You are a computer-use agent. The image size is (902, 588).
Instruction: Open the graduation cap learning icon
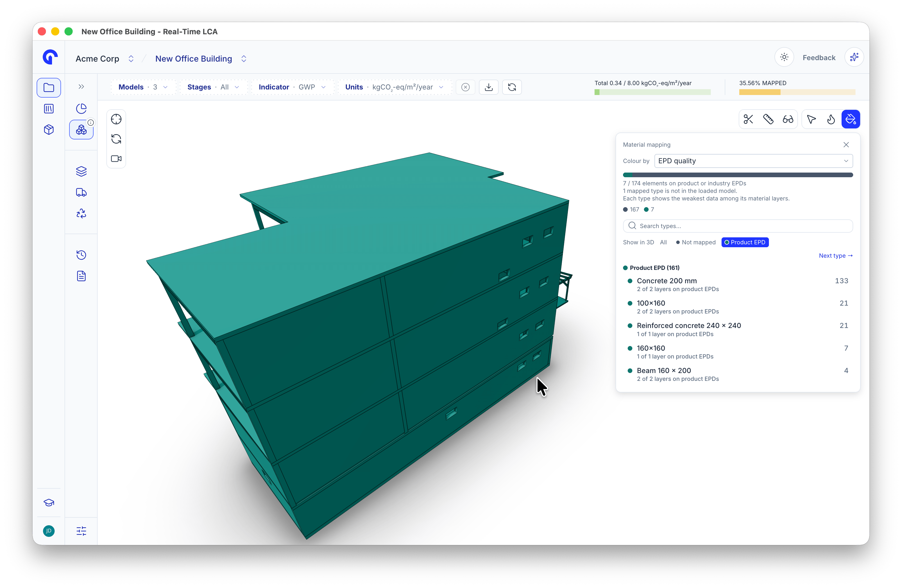pos(49,503)
